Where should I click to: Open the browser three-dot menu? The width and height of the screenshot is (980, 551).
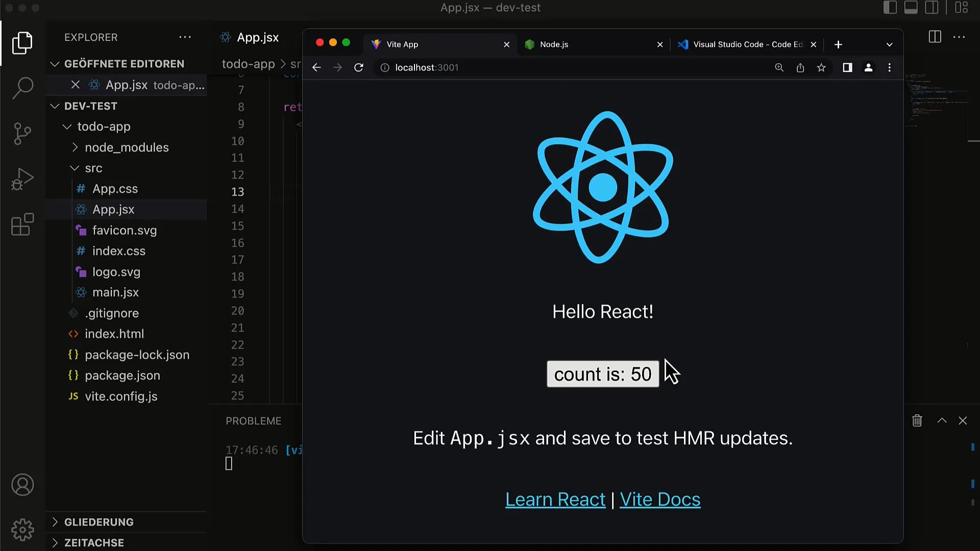click(890, 67)
